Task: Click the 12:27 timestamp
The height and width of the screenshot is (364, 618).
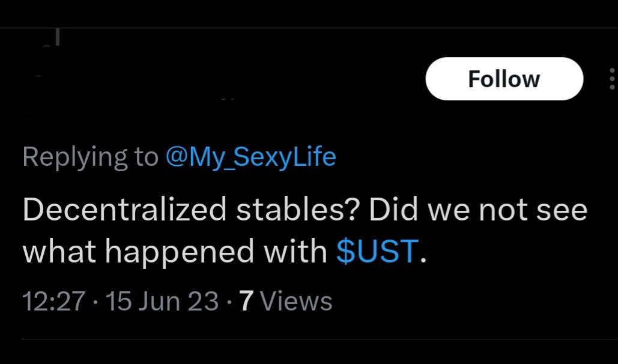Action: [x=53, y=302]
